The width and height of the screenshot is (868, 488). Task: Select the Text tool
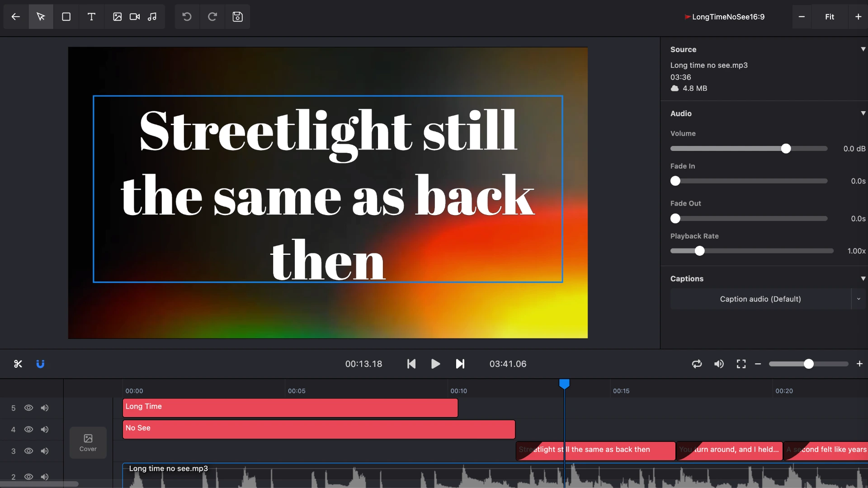point(91,17)
